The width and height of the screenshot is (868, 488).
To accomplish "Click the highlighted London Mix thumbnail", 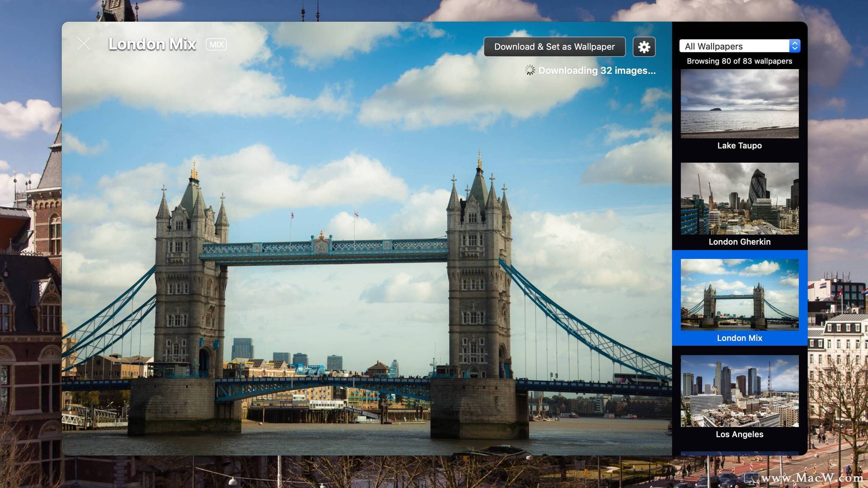I will pyautogui.click(x=740, y=294).
